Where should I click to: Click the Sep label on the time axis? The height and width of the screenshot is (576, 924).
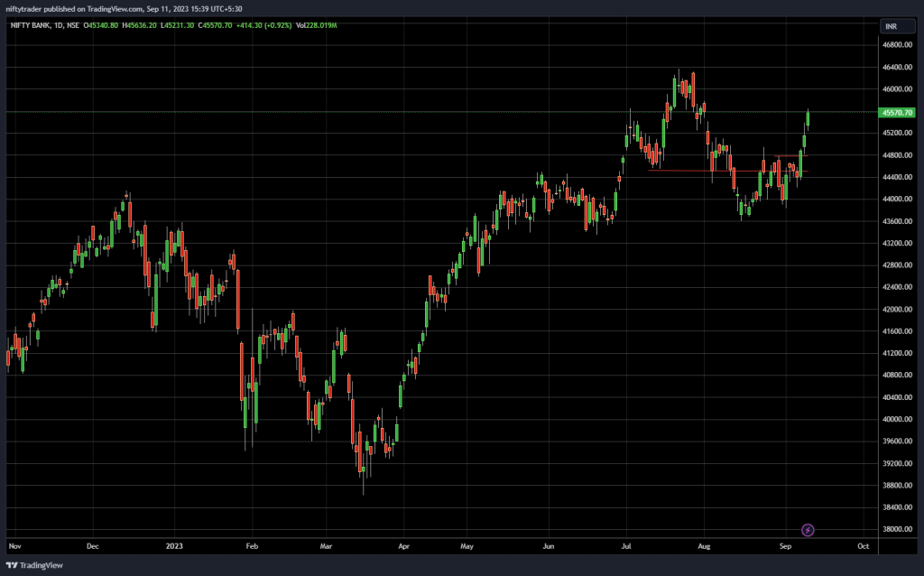point(785,546)
